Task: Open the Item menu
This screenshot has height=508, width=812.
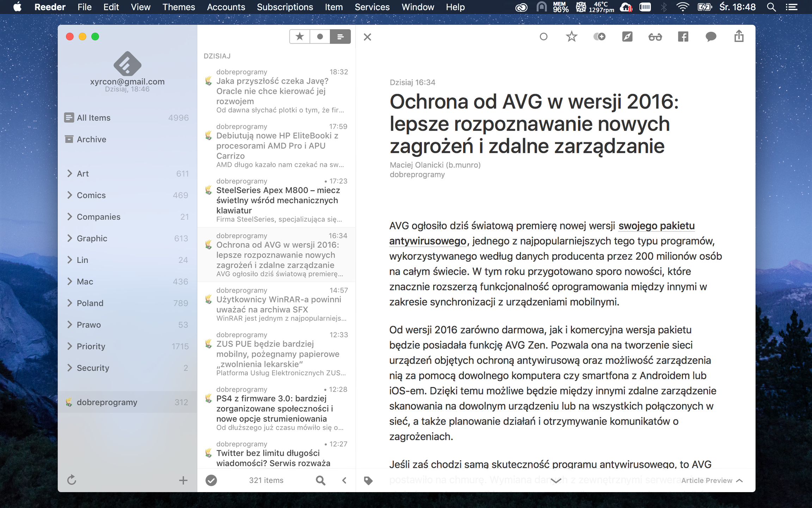Action: pos(333,7)
